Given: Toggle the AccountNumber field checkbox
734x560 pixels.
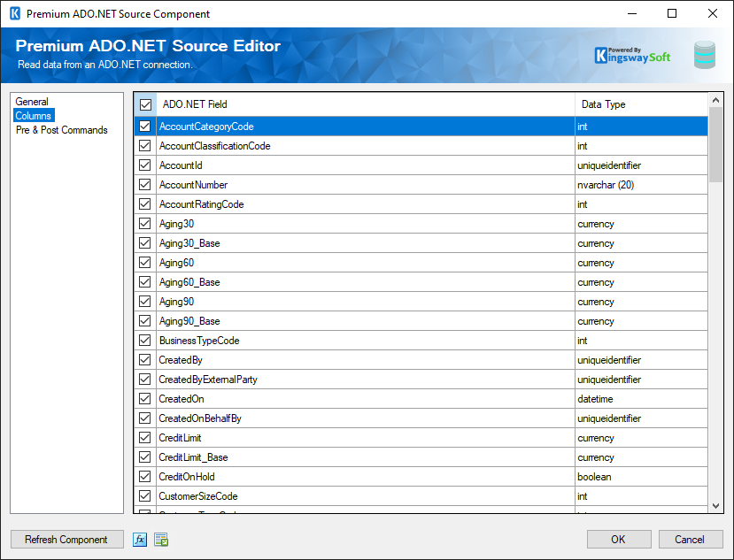Looking at the screenshot, I should click(145, 185).
